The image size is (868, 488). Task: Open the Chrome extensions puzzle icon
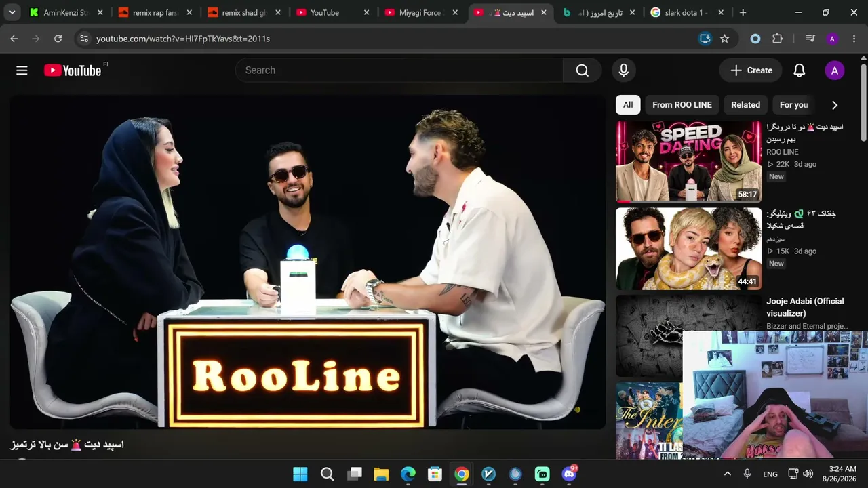point(777,39)
